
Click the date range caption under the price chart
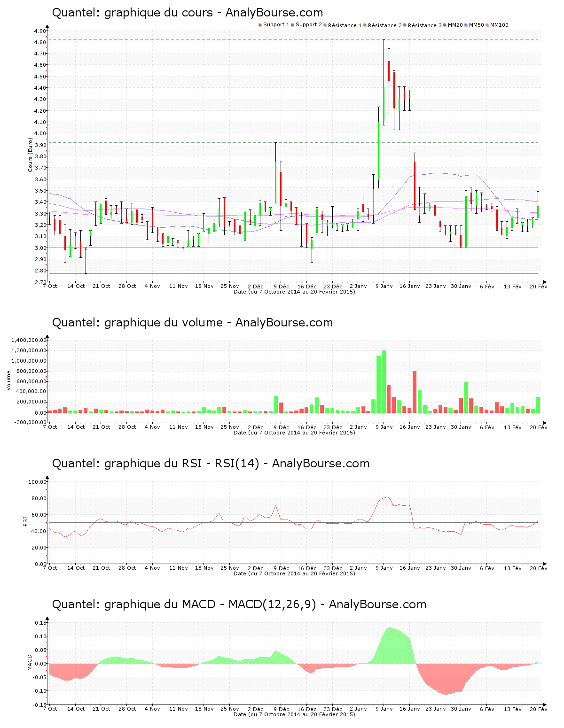(x=294, y=292)
